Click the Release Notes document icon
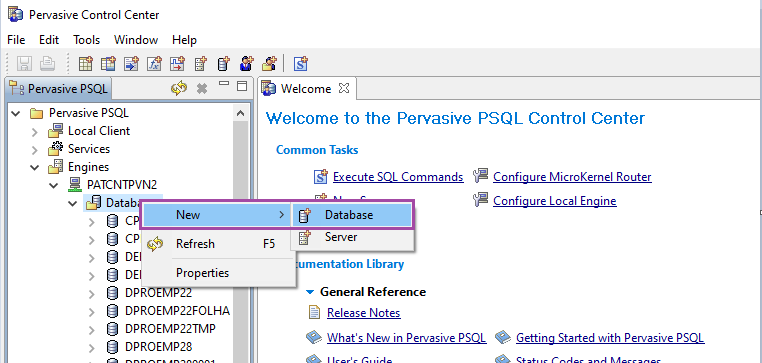The width and height of the screenshot is (762, 363). [x=315, y=312]
